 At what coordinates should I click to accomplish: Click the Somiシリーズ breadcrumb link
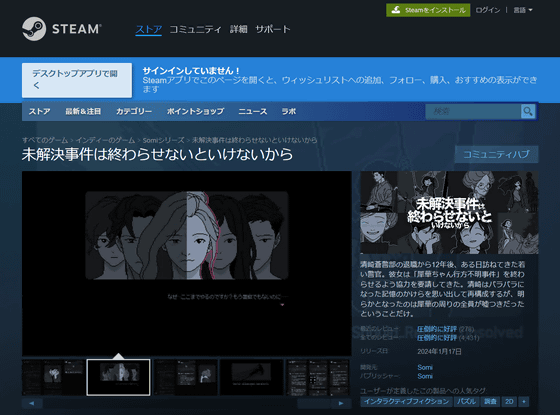[x=163, y=140]
